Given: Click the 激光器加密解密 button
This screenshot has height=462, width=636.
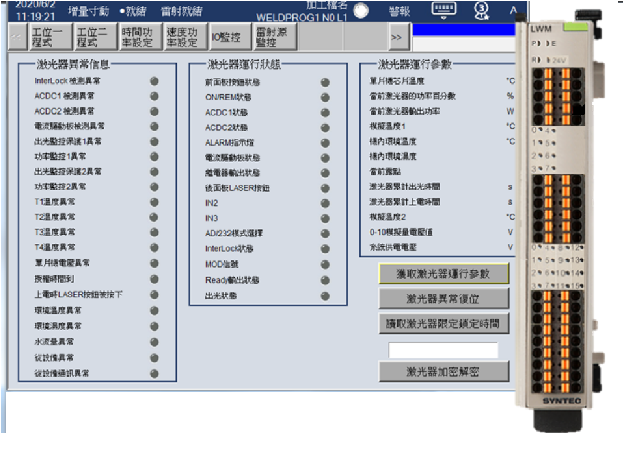Looking at the screenshot, I should 444,371.
